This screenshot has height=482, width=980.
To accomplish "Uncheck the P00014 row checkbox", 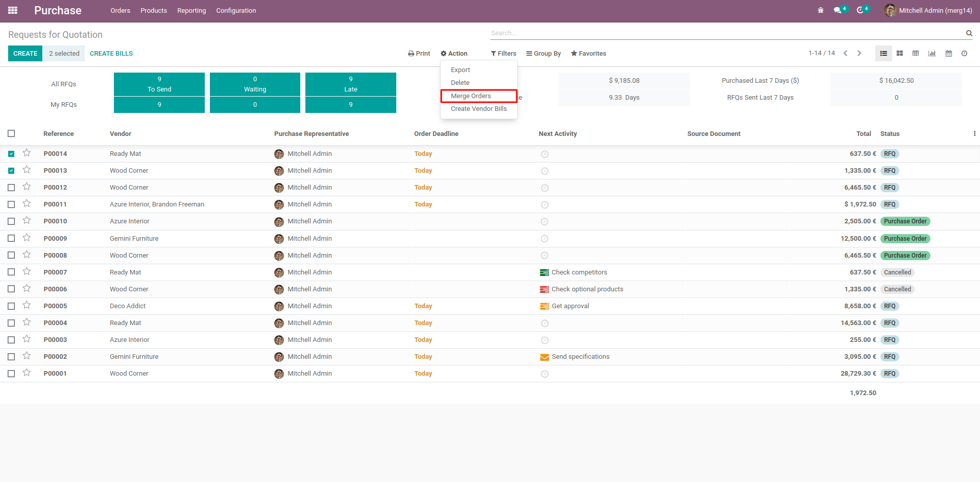I will coord(11,154).
